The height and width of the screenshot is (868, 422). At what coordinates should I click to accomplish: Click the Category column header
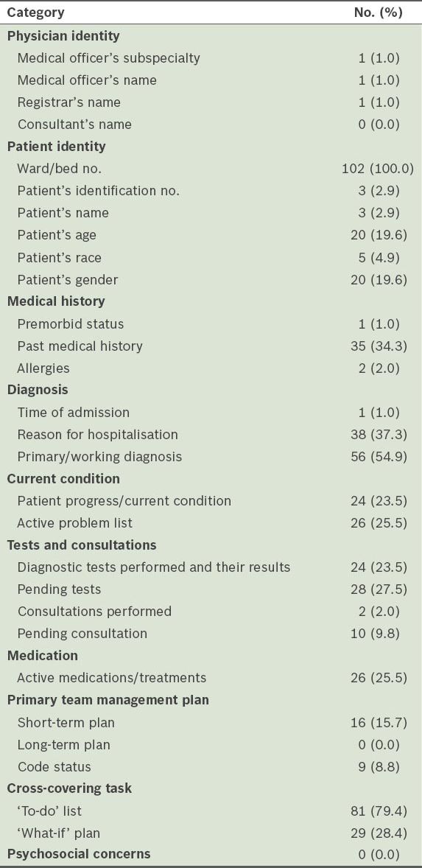point(35,13)
